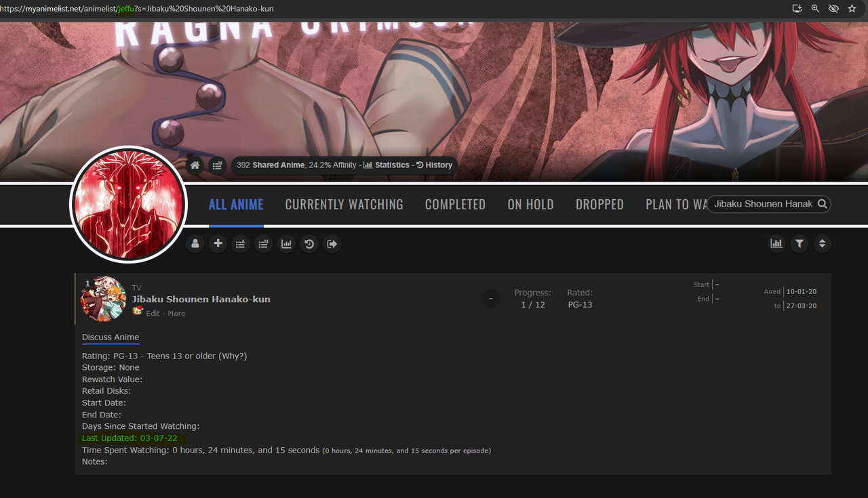Click the score dash circle button

(x=491, y=299)
